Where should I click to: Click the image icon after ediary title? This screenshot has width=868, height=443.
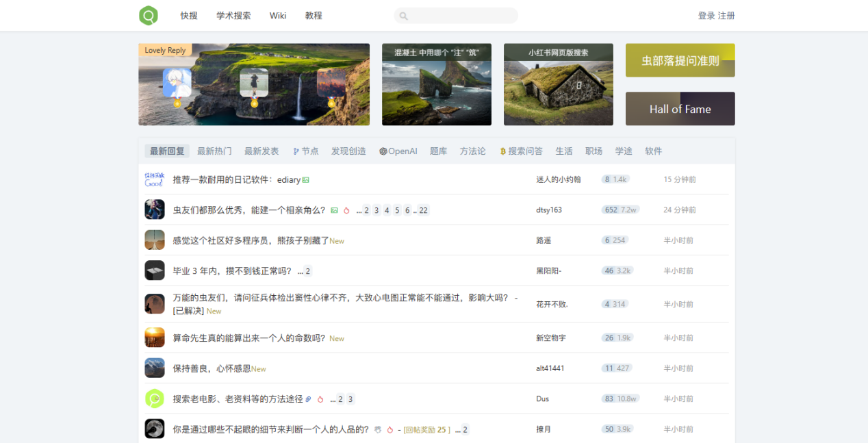306,180
